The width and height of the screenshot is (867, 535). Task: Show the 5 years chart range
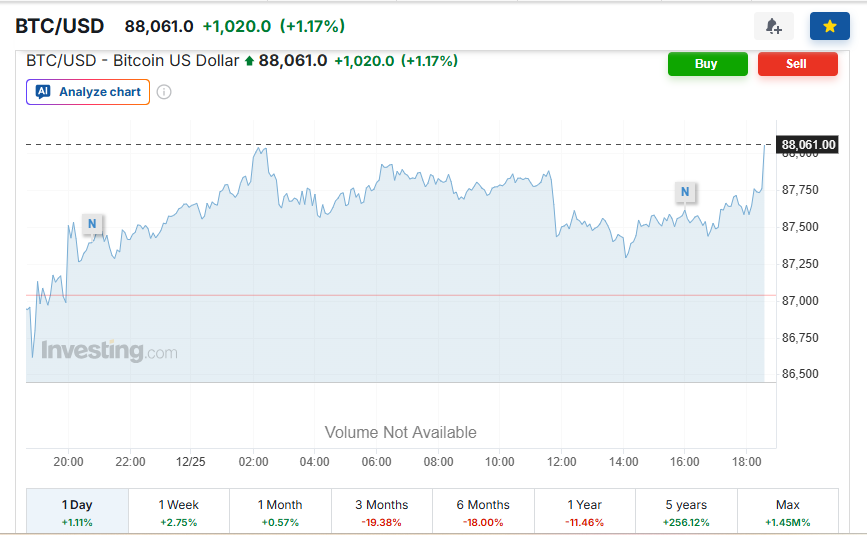pos(686,512)
